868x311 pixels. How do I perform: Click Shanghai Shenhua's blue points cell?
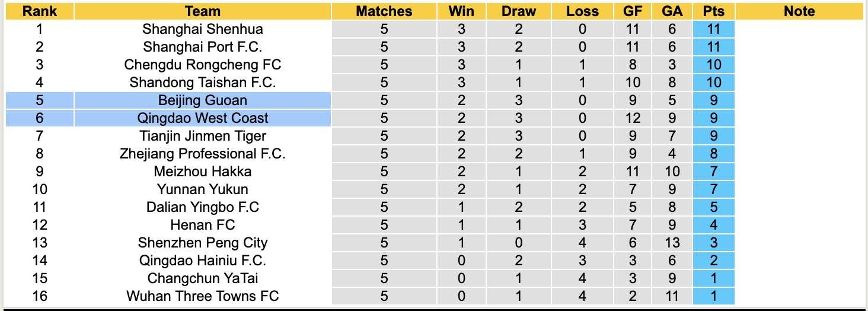[713, 29]
